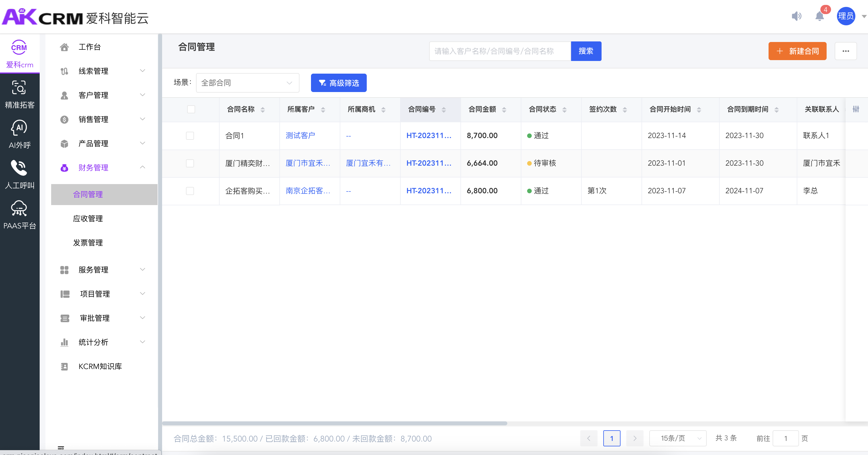
Task: Open the 发票管理 submenu item
Action: [88, 243]
